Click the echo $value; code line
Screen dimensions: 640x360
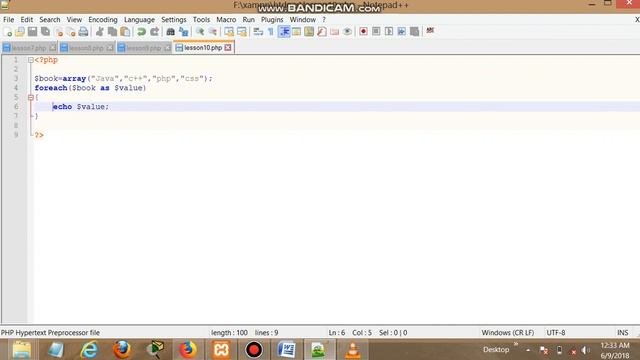click(81, 107)
